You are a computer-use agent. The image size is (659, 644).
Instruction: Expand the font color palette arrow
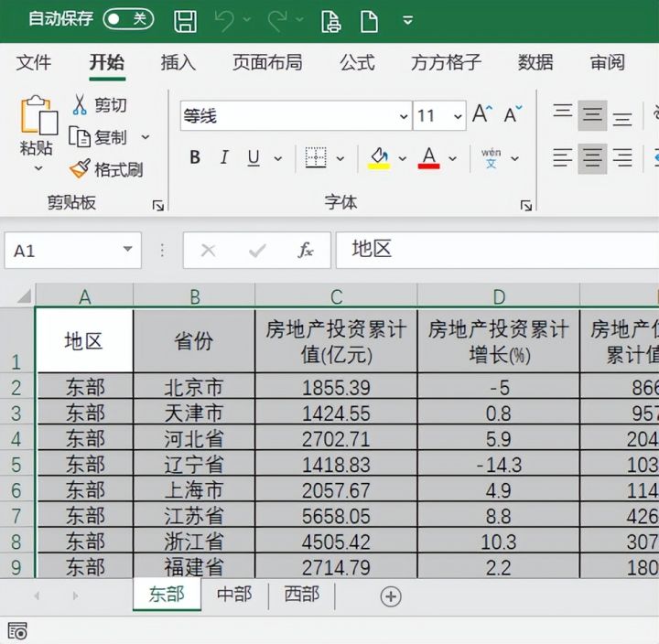(452, 159)
